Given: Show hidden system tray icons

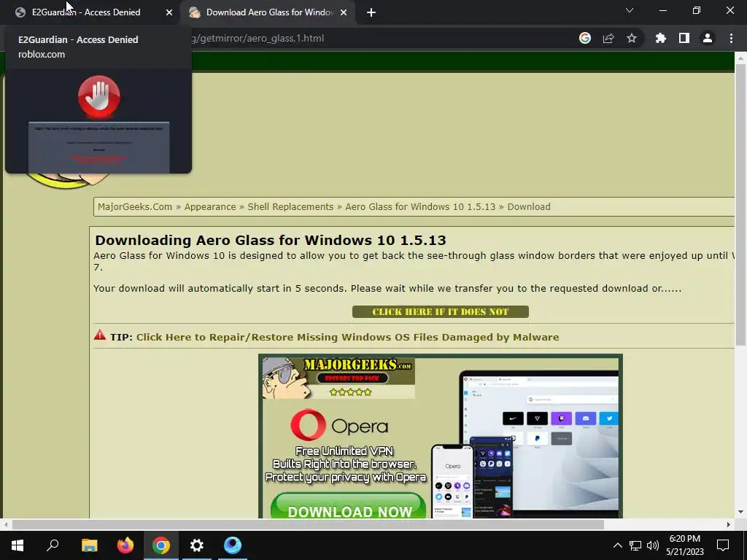Looking at the screenshot, I should (617, 545).
